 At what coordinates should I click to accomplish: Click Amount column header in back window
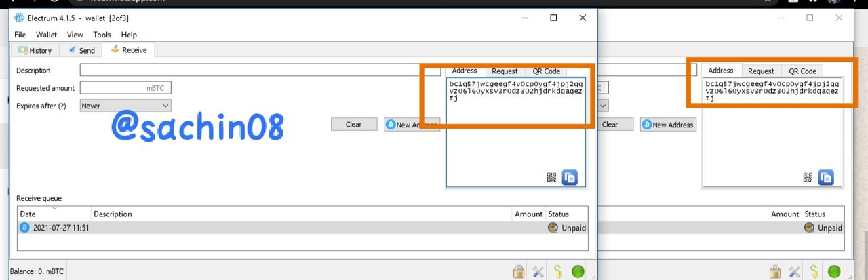(785, 214)
